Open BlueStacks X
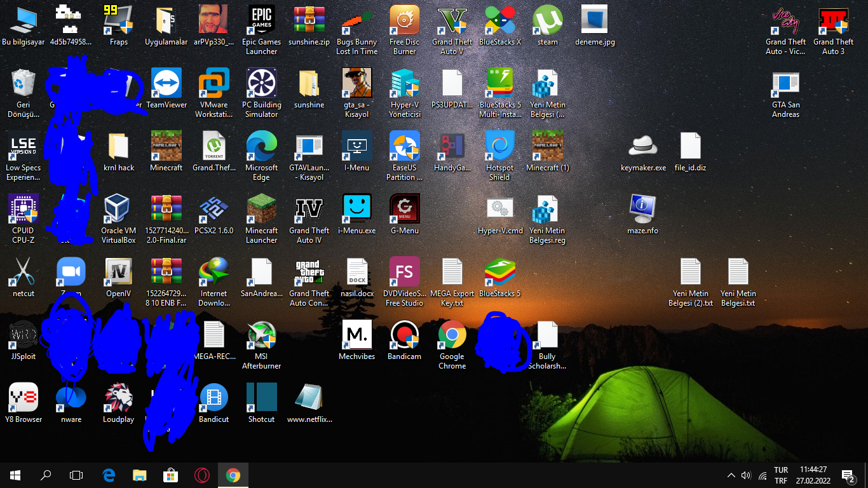 (x=500, y=27)
